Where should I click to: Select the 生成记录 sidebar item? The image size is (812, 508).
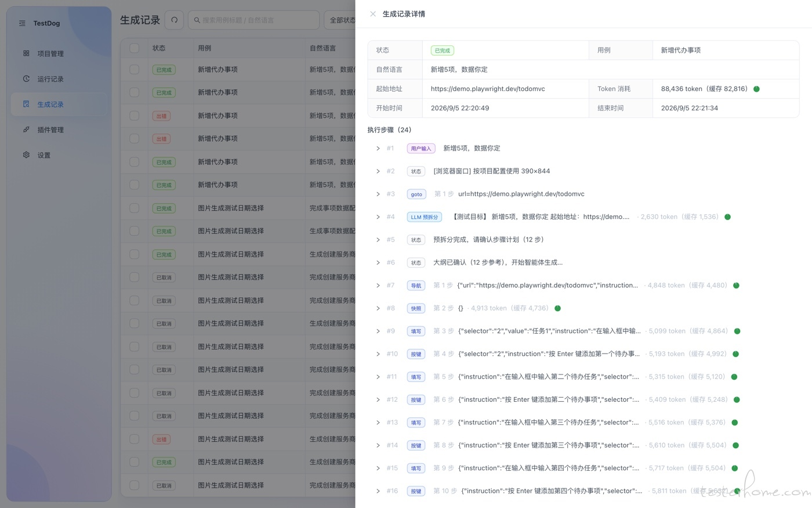click(x=59, y=105)
